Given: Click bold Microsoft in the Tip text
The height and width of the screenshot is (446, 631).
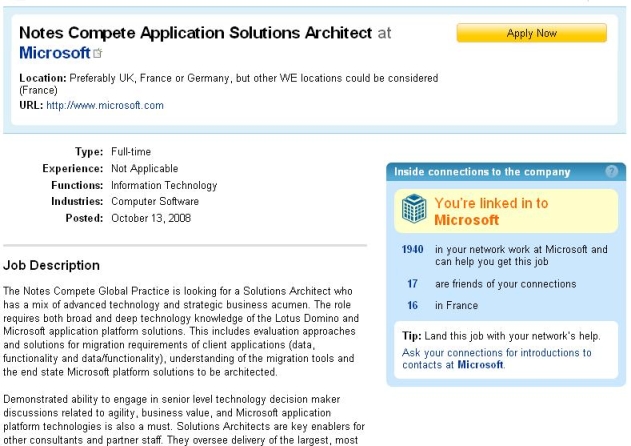Looking at the screenshot, I should [x=480, y=366].
